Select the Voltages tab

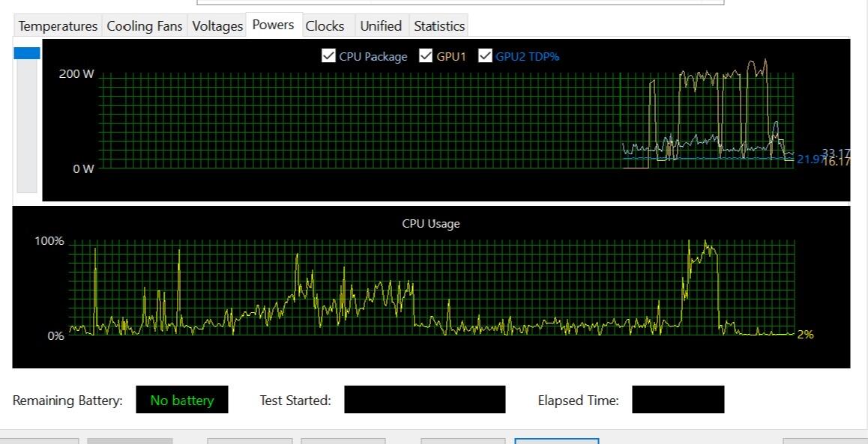pos(217,26)
